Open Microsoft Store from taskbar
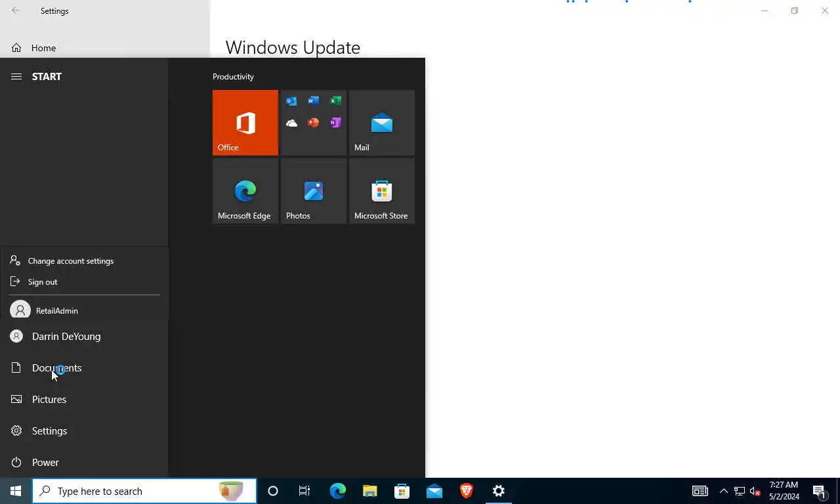This screenshot has height=504, width=840. coord(402,491)
